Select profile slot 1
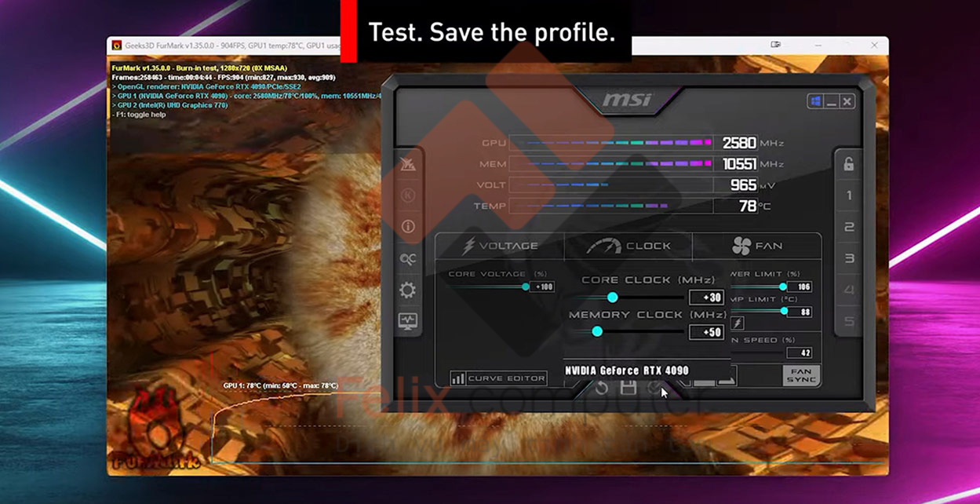 pos(849,195)
